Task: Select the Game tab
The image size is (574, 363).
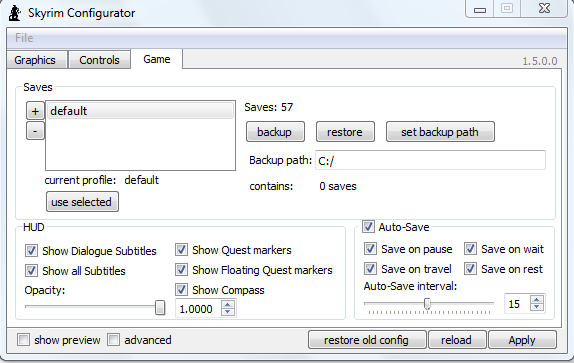Action: point(157,59)
